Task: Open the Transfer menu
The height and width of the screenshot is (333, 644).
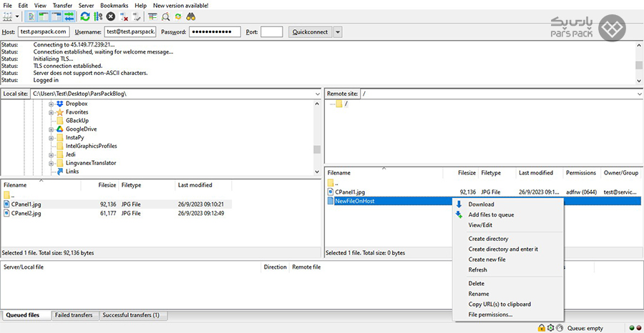Action: tap(62, 6)
